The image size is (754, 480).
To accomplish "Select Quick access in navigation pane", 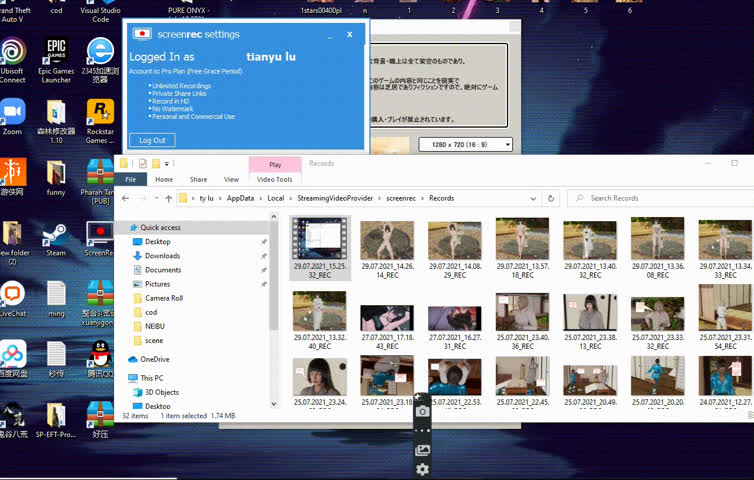I will click(x=160, y=227).
